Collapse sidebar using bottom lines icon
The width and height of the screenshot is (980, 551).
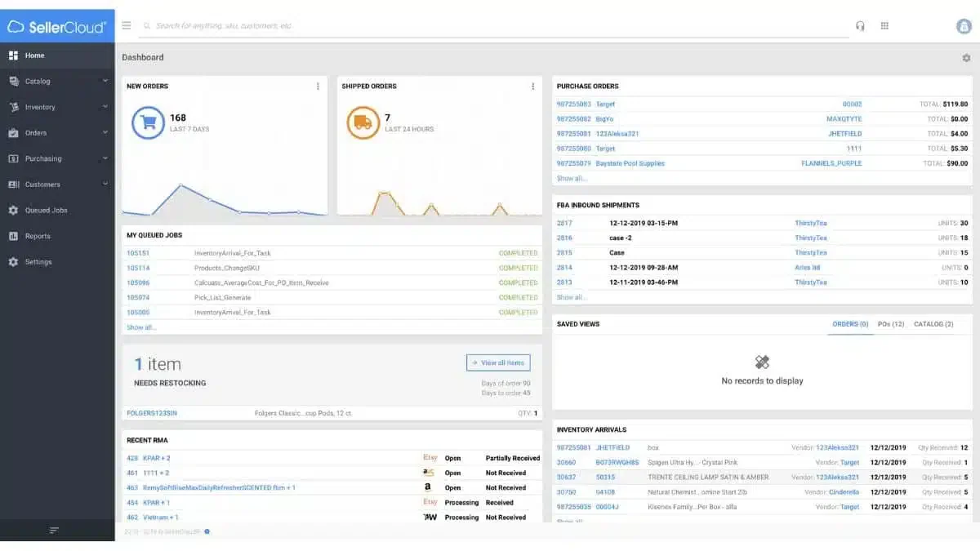coord(54,531)
